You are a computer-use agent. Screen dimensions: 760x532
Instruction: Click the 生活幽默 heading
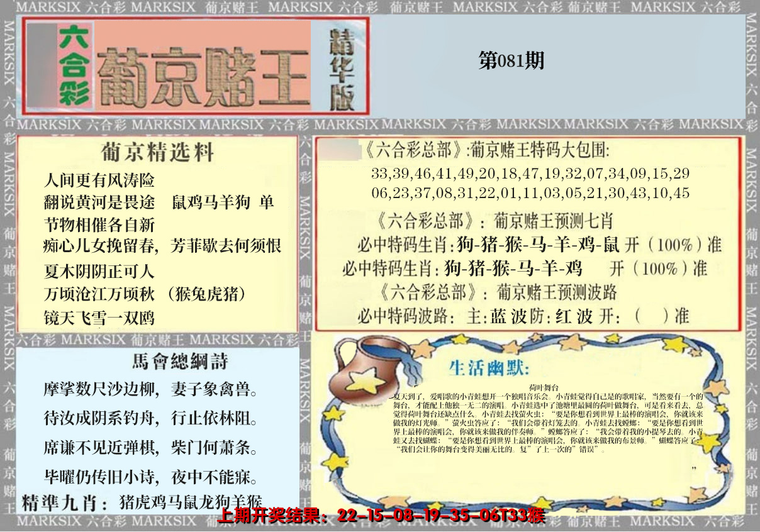[489, 367]
